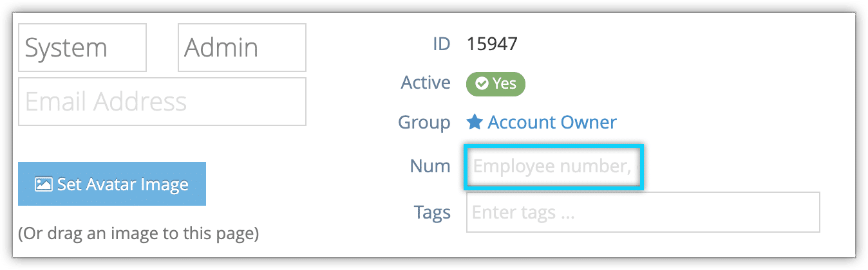Click the Num field label

point(430,166)
